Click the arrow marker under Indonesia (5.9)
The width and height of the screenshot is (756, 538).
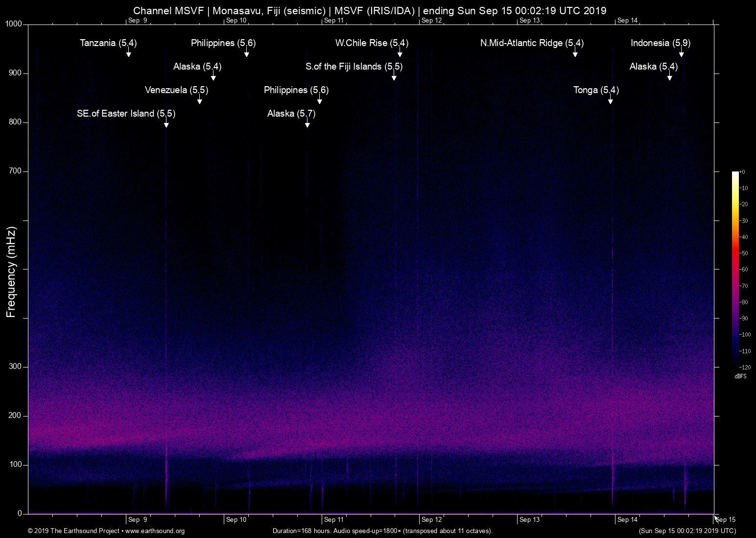681,53
